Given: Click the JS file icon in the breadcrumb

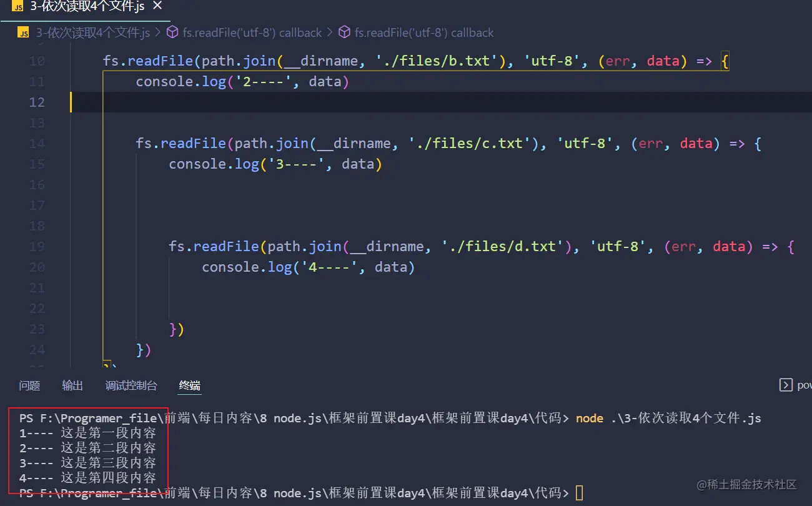Looking at the screenshot, I should (x=24, y=32).
